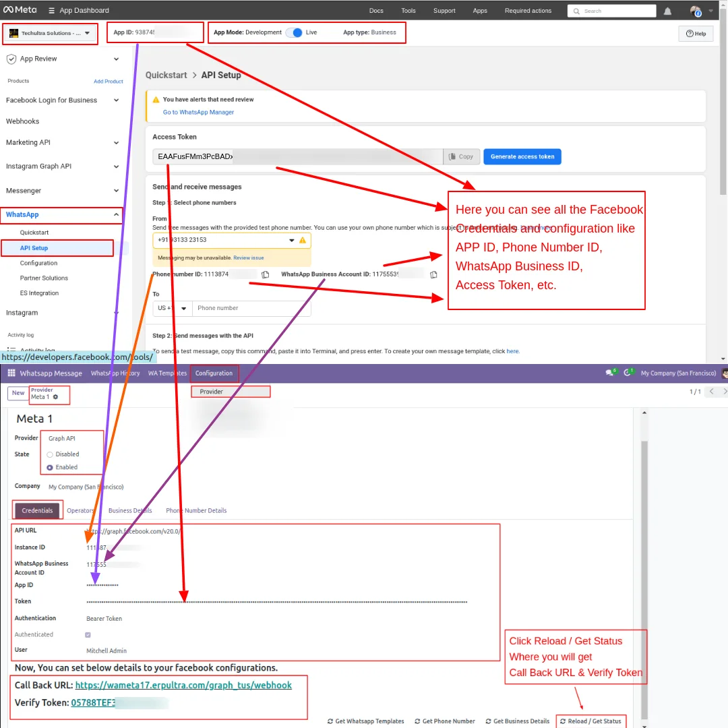
Task: Open the Webhooks product
Action: [x=22, y=121]
